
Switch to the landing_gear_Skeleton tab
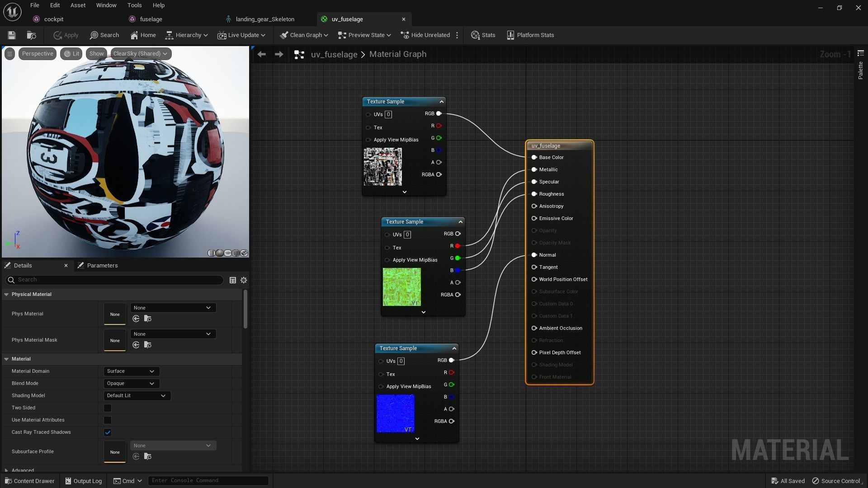coord(264,19)
